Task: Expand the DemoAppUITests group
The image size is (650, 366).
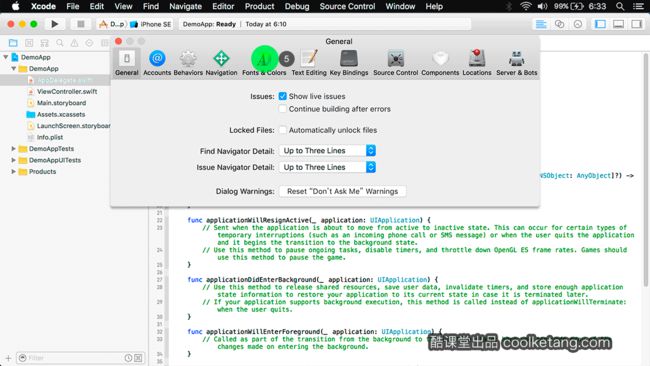Action: (x=14, y=160)
